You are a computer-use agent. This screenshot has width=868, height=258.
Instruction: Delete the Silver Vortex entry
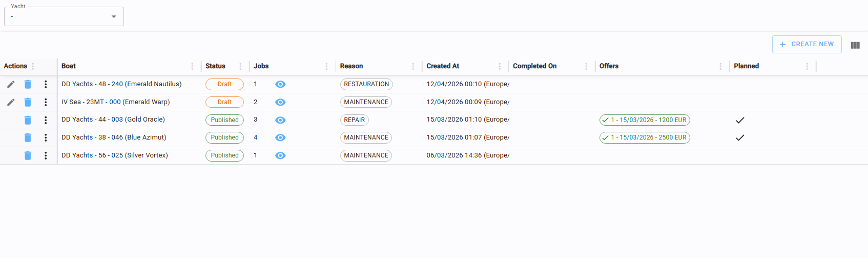click(28, 155)
